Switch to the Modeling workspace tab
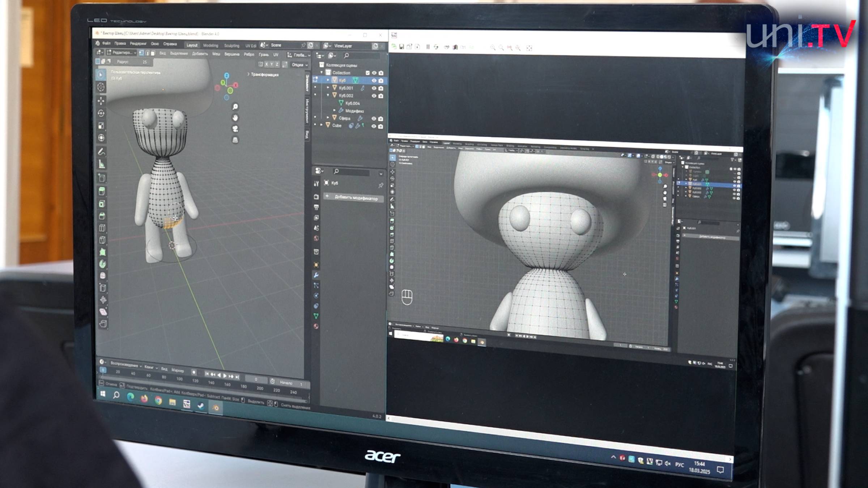The image size is (868, 488). [210, 46]
